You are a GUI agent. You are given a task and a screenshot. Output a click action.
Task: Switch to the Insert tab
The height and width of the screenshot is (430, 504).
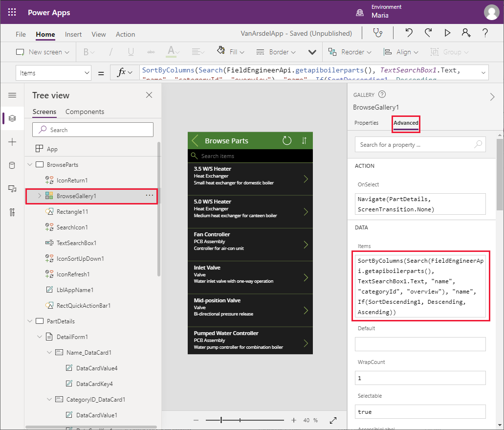[73, 34]
